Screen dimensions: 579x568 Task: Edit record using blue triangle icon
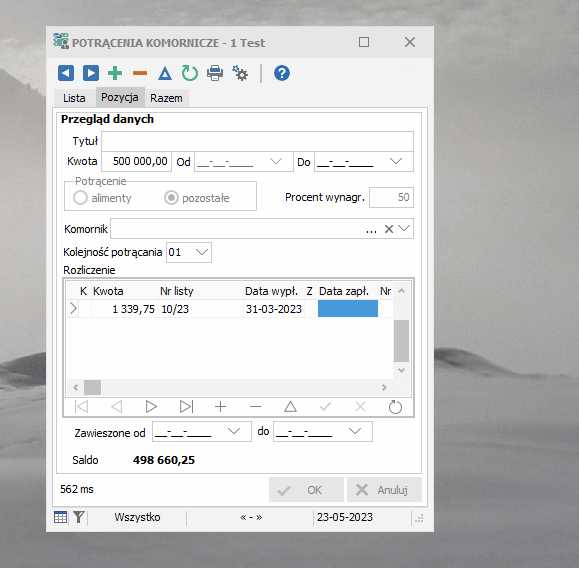165,73
